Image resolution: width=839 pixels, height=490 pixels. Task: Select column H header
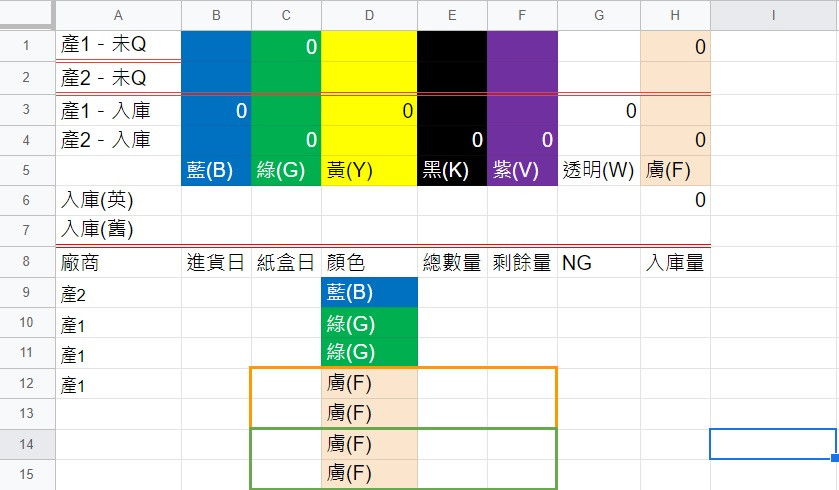(675, 15)
